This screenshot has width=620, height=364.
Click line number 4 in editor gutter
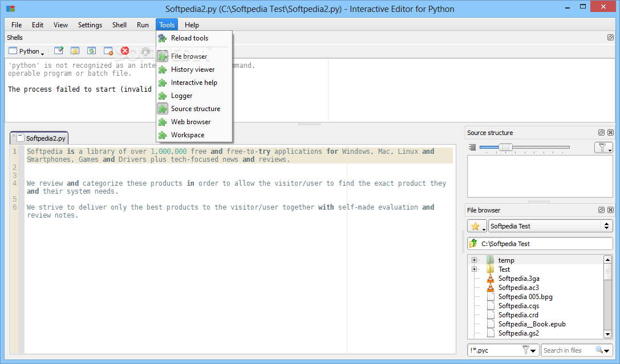[x=15, y=183]
